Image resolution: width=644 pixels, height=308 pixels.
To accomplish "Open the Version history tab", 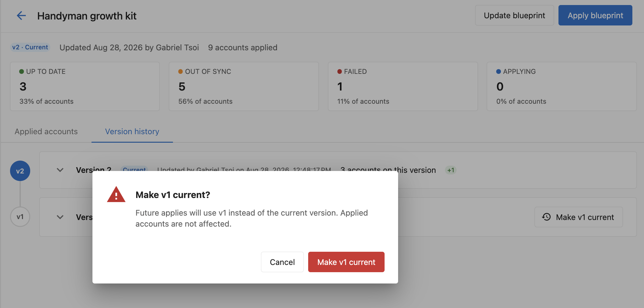I will click(x=132, y=131).
